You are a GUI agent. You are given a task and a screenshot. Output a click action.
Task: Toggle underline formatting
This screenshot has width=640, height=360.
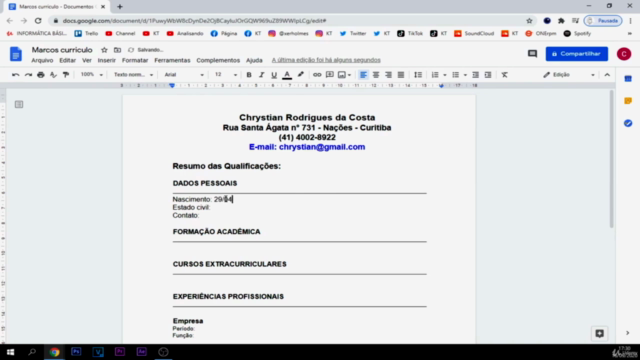tap(274, 75)
